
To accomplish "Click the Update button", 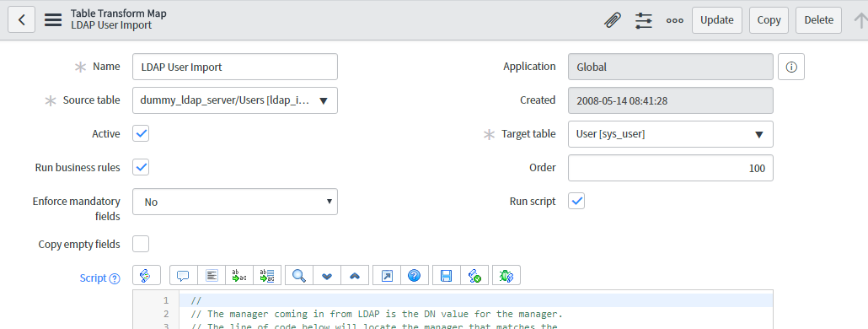I will click(717, 20).
